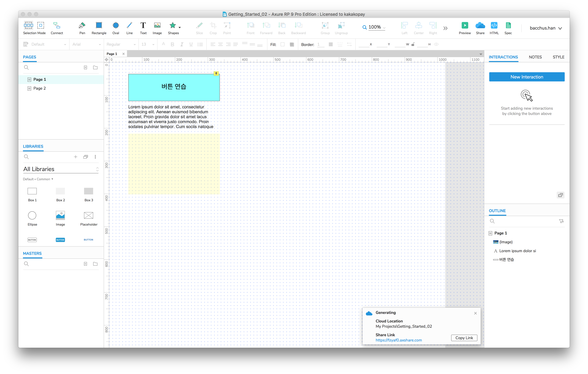Open the Share cloud icon
Screen dimensions: 588x374
click(x=480, y=25)
